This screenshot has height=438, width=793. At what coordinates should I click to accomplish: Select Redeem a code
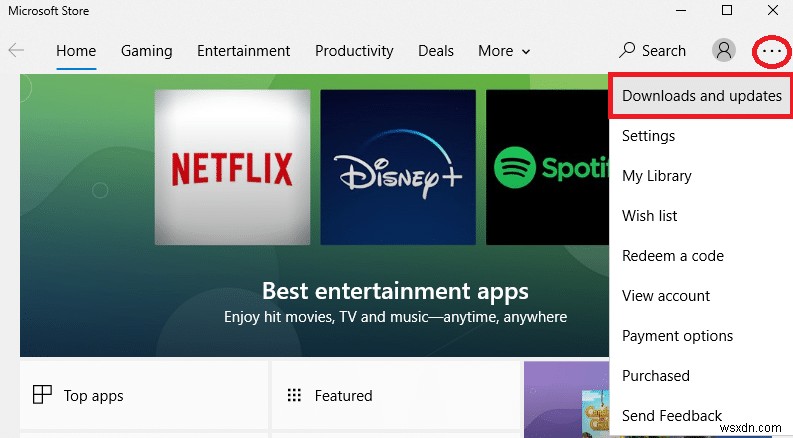701,255
